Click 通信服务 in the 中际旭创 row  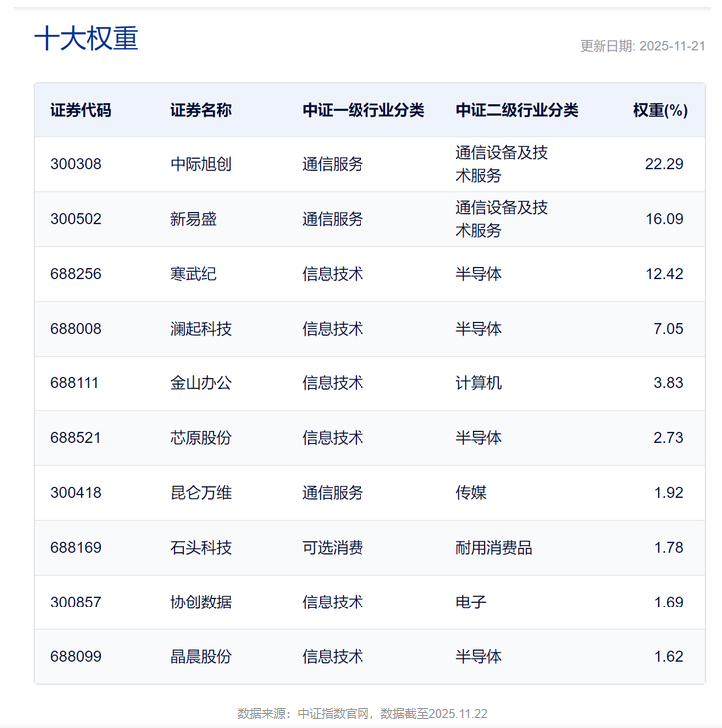(x=333, y=164)
